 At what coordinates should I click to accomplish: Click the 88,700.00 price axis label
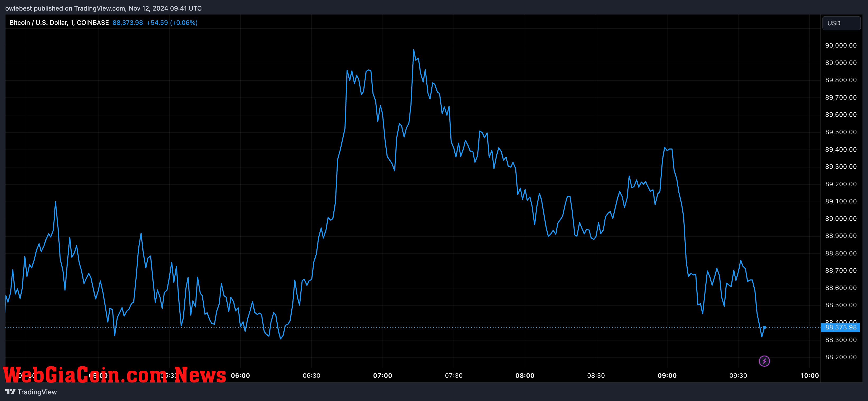pos(841,271)
